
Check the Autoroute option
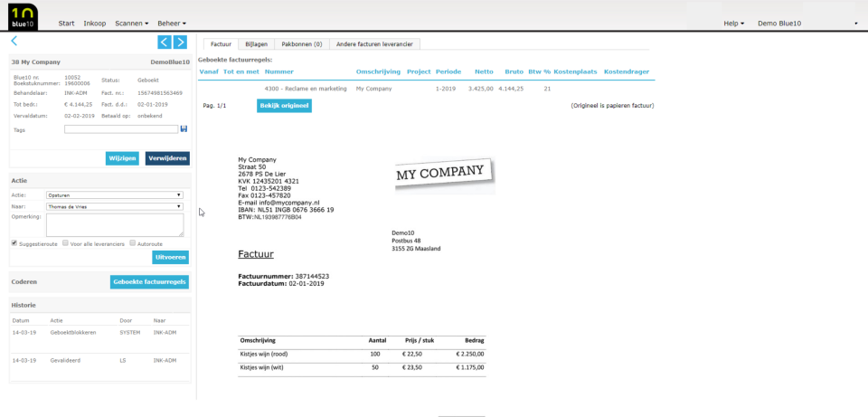133,243
